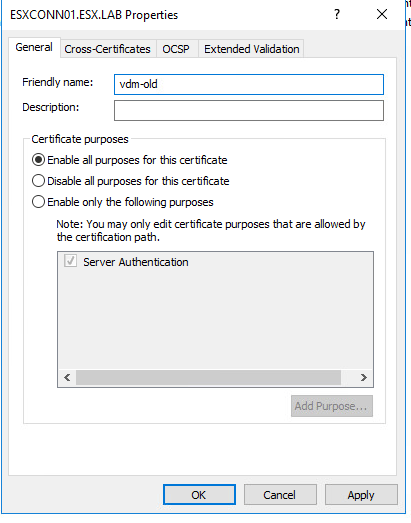Screen dimensions: 411x523
Task: Open the OCSP tab
Action: [176, 49]
